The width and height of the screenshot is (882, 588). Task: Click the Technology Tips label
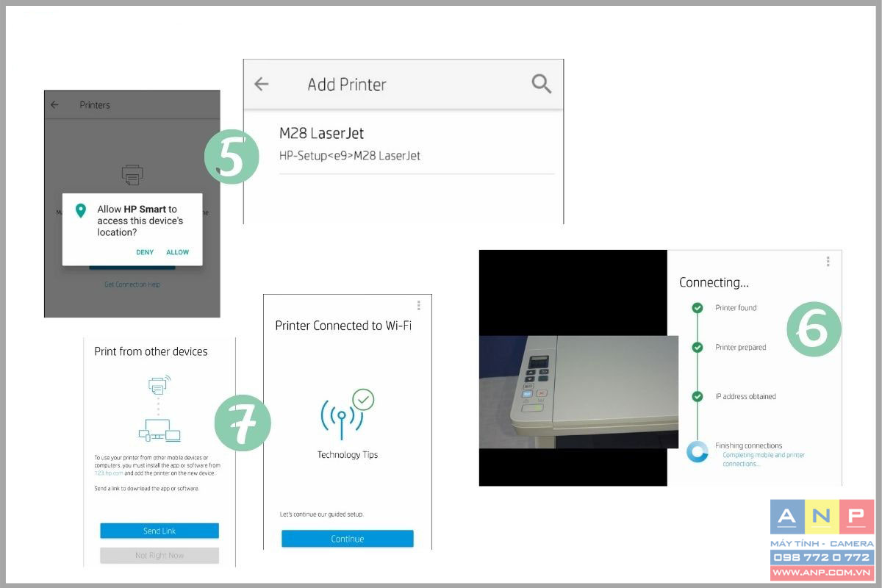tap(348, 455)
